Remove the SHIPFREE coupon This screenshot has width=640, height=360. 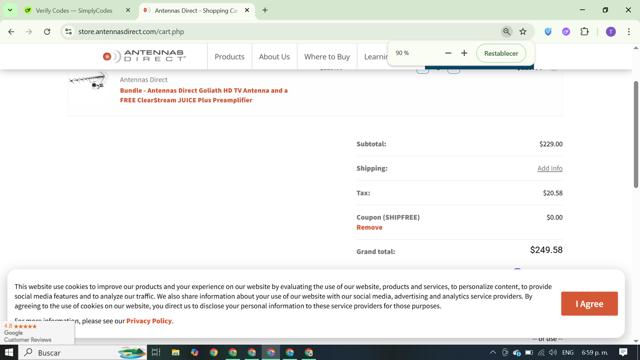pos(369,227)
